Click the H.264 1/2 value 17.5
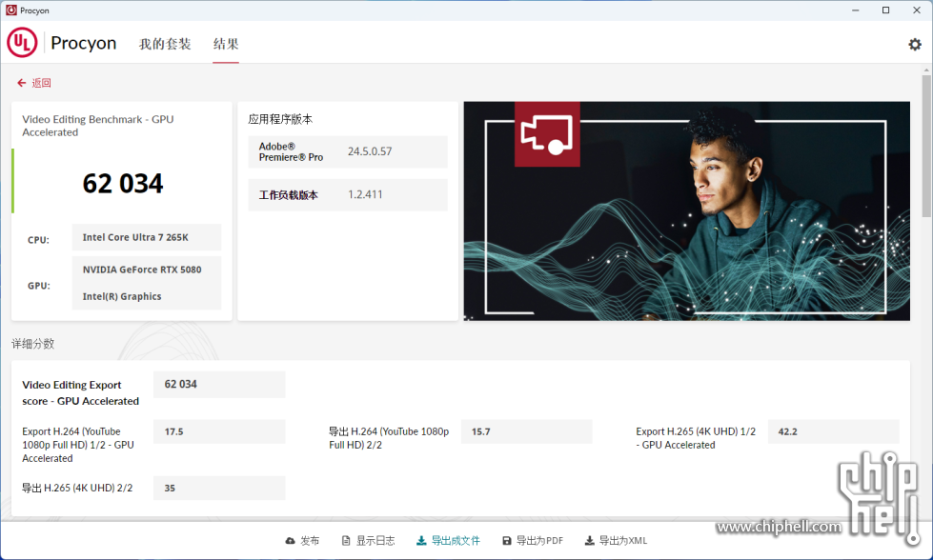Screen dimensions: 933x560 173,431
